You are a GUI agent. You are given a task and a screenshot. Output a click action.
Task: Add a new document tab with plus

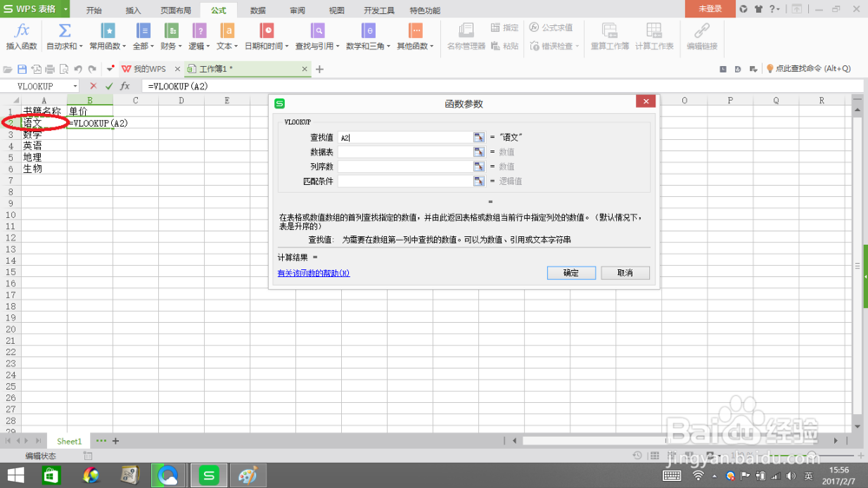click(x=319, y=69)
